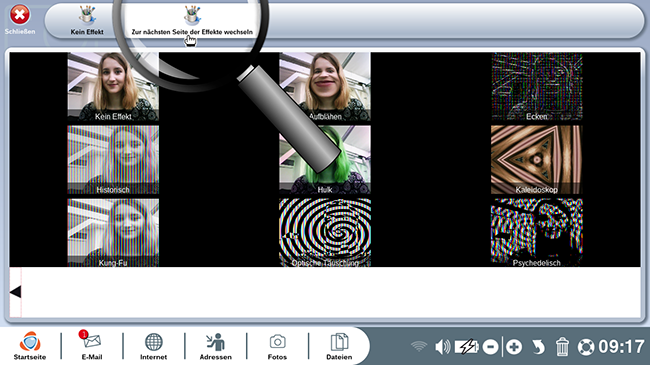This screenshot has height=365, width=650.
Task: Pick the Ecken effect thumbnail
Action: (x=537, y=87)
